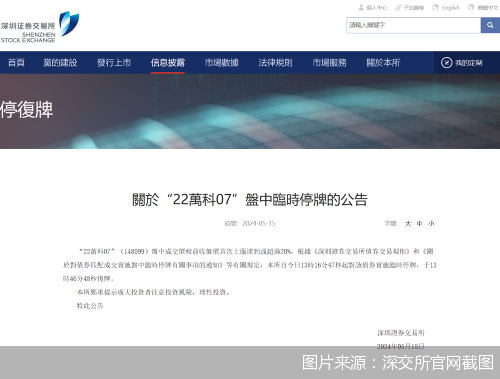Open the 個人中心 personal center link

[373, 7]
